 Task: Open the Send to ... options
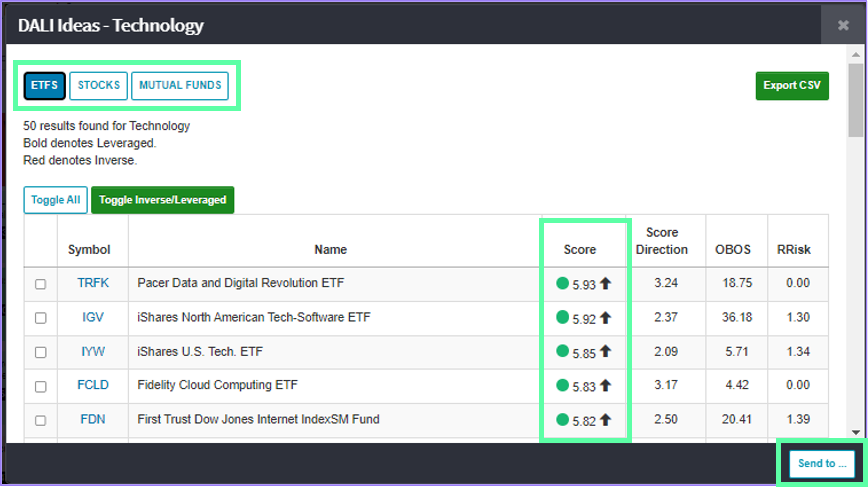coord(821,463)
